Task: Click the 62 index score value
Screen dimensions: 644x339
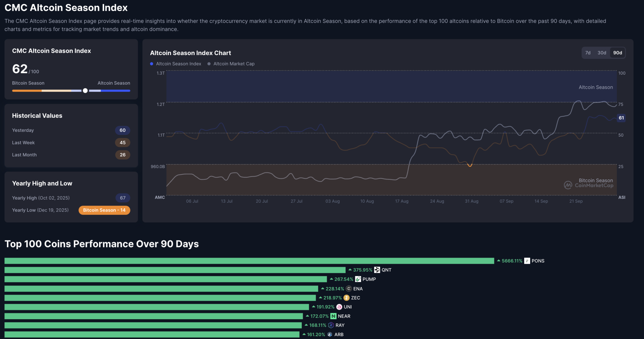Action: (x=20, y=69)
